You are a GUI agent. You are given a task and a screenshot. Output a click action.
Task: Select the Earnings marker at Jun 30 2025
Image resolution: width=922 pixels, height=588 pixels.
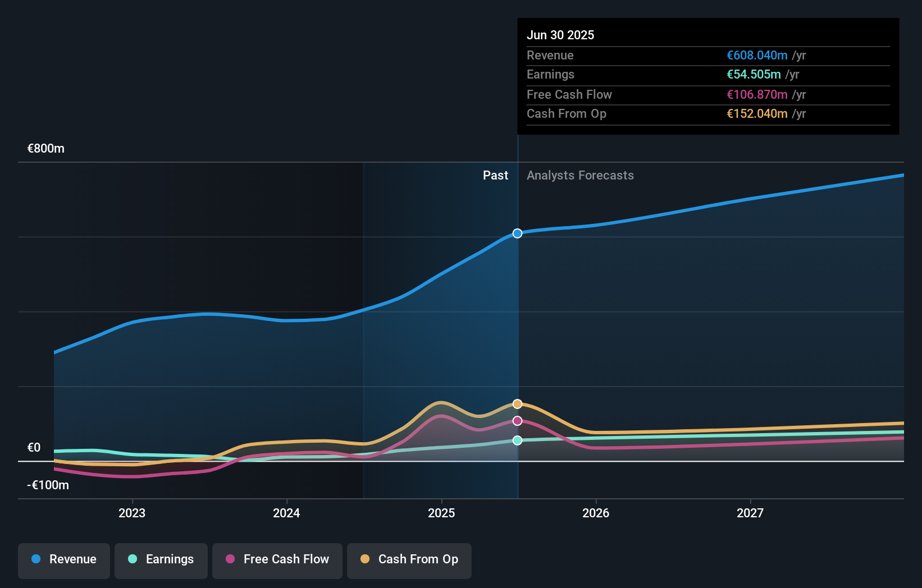pyautogui.click(x=517, y=440)
